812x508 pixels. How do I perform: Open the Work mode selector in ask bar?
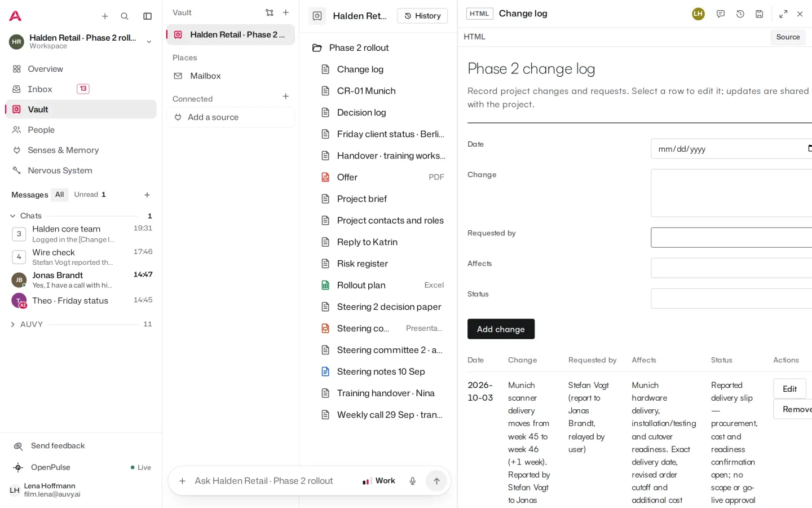pos(378,481)
